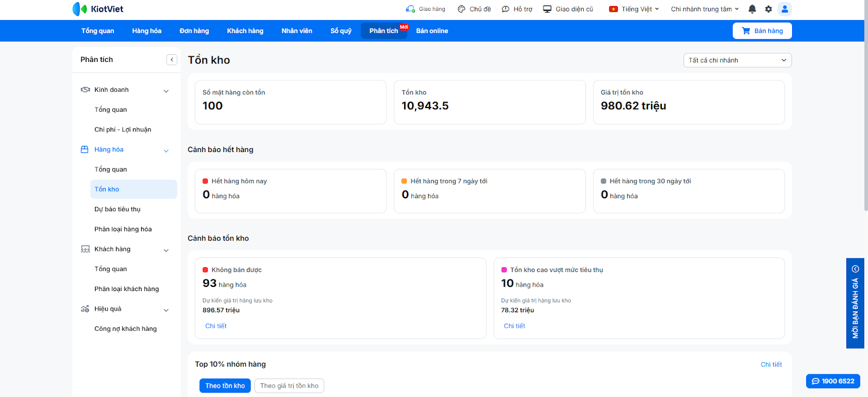This screenshot has width=868, height=397.
Task: Click the red Không bán được indicator
Action: 206,270
